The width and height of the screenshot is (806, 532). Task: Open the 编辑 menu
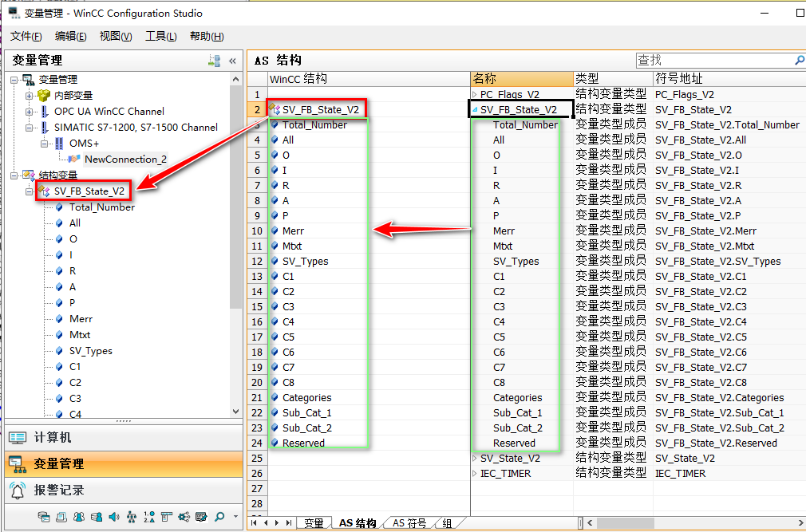tap(70, 36)
